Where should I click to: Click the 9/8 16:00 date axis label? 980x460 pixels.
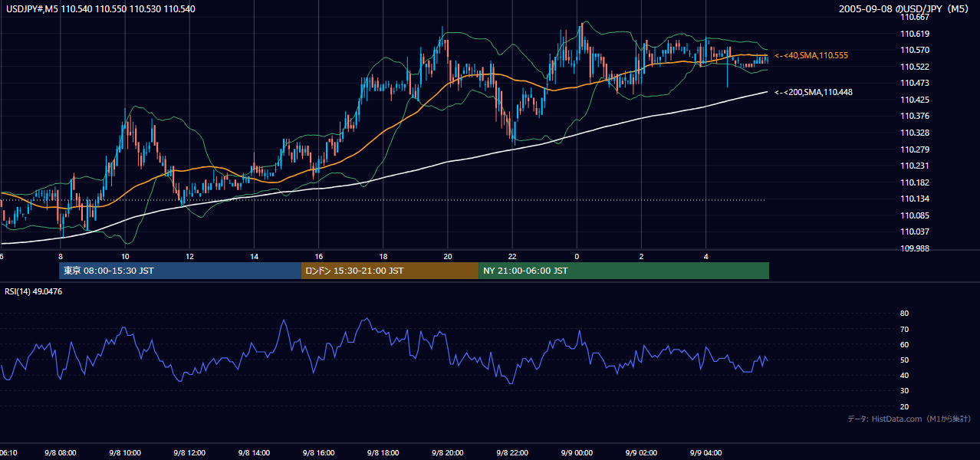[318, 453]
